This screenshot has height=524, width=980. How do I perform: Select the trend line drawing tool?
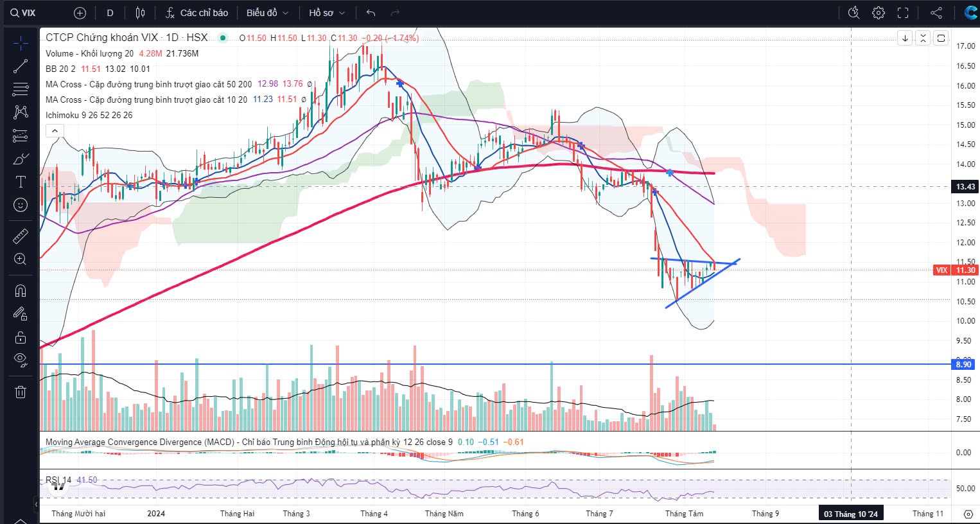point(21,65)
